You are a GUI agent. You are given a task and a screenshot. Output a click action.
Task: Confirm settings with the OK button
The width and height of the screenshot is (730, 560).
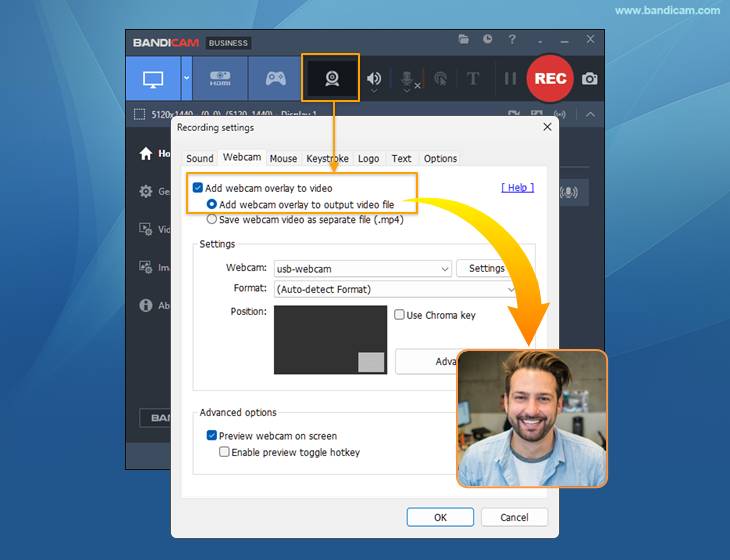(440, 517)
